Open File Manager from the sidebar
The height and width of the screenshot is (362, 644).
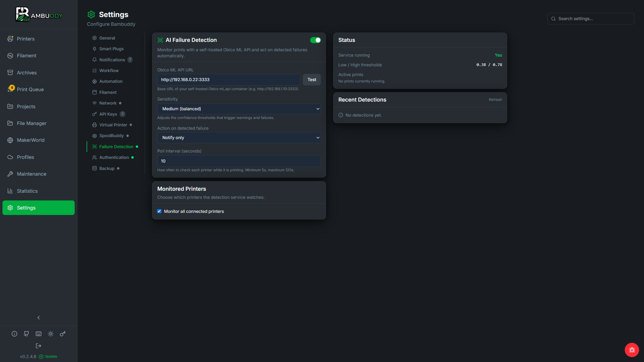coord(38,123)
